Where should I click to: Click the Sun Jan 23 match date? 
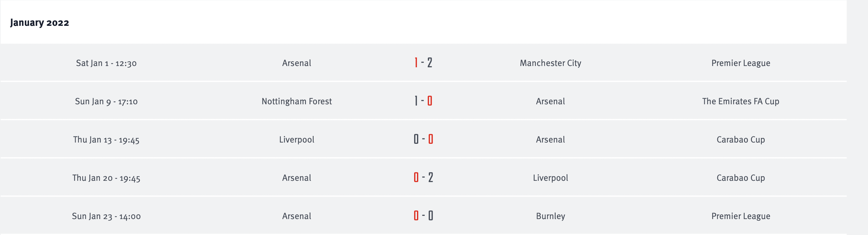point(106,216)
